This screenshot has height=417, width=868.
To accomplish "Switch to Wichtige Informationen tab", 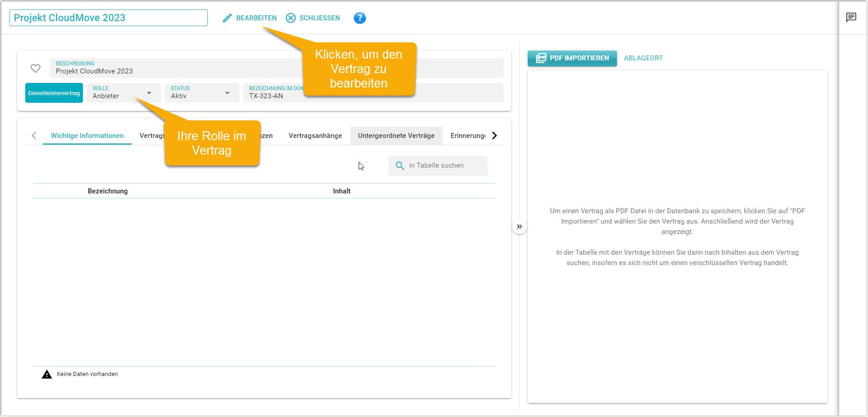I will (87, 136).
